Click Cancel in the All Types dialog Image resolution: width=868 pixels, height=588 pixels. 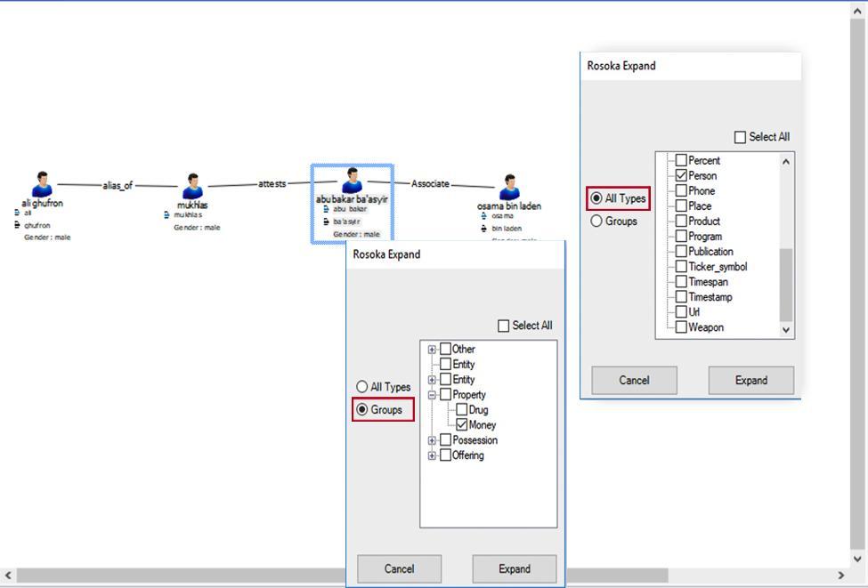pos(634,380)
